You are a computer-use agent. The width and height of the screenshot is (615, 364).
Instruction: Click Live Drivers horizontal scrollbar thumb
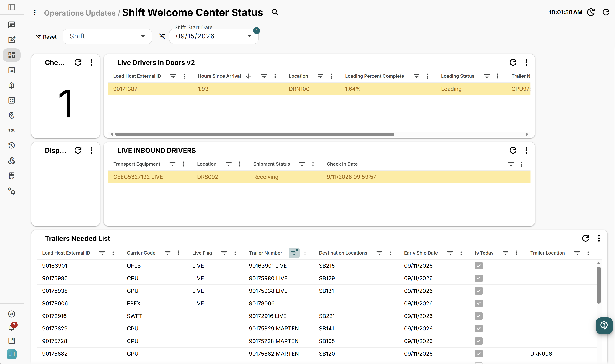click(255, 134)
